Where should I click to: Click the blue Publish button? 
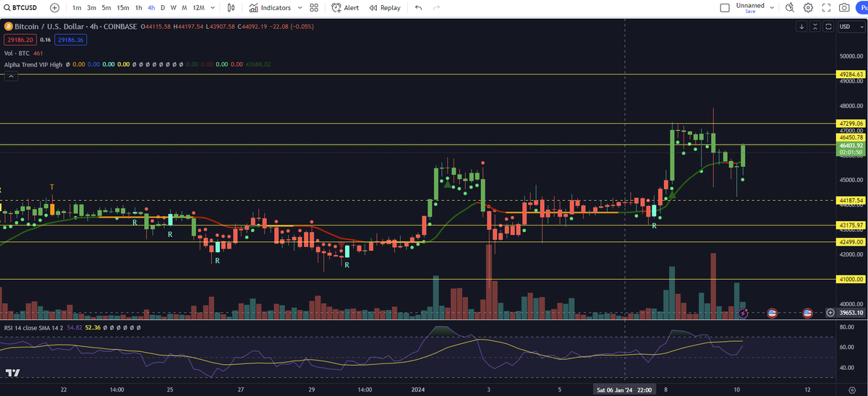click(x=862, y=7)
